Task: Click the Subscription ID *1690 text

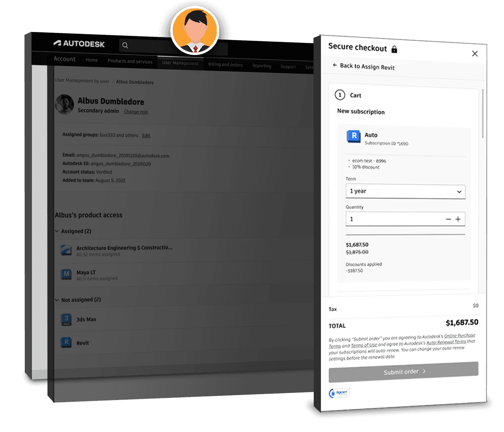Action: [x=386, y=143]
